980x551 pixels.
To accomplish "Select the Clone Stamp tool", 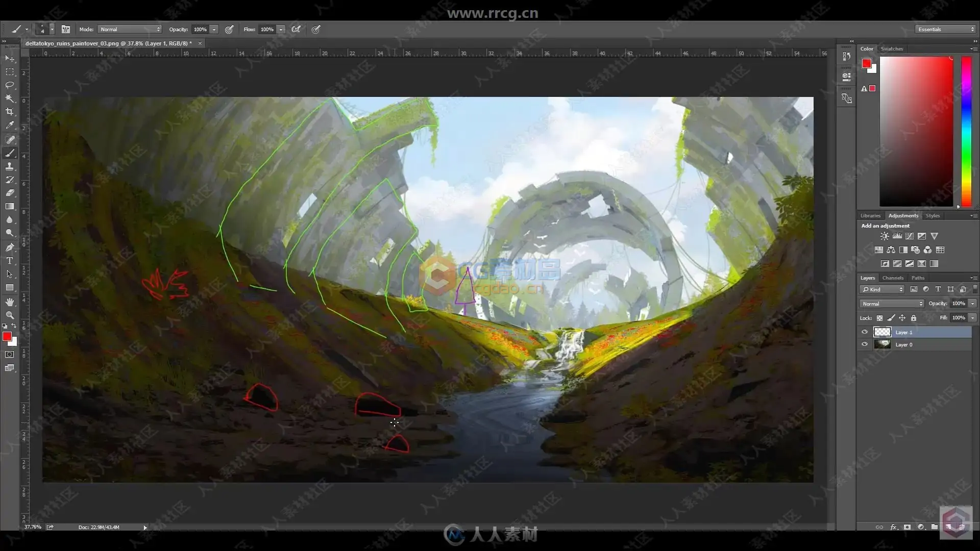I will click(x=10, y=166).
